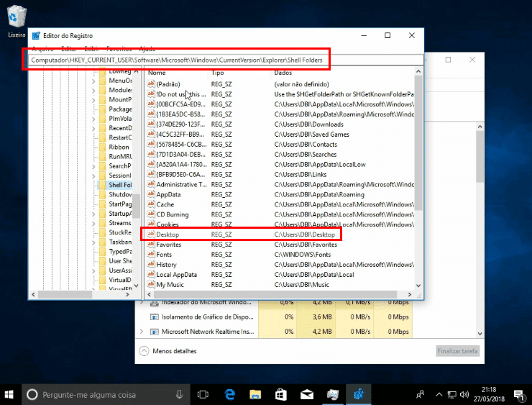Select the Desktop value string icon
532x405 pixels.
[151, 235]
